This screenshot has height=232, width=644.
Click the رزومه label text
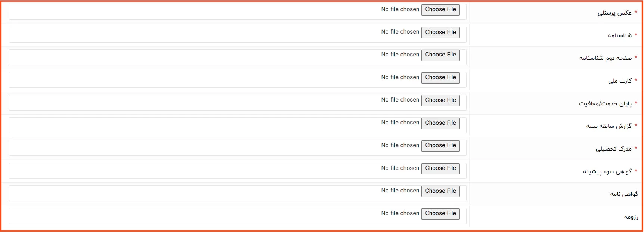[x=631, y=217]
